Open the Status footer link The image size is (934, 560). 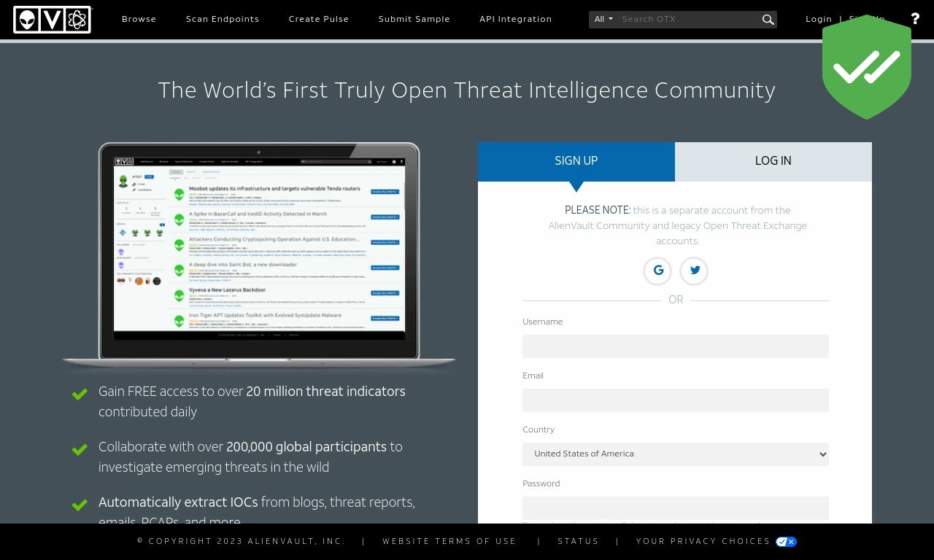[579, 542]
